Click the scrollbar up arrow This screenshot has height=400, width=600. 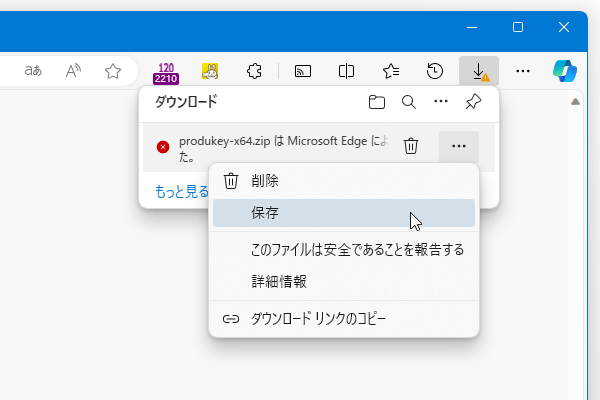coord(575,102)
